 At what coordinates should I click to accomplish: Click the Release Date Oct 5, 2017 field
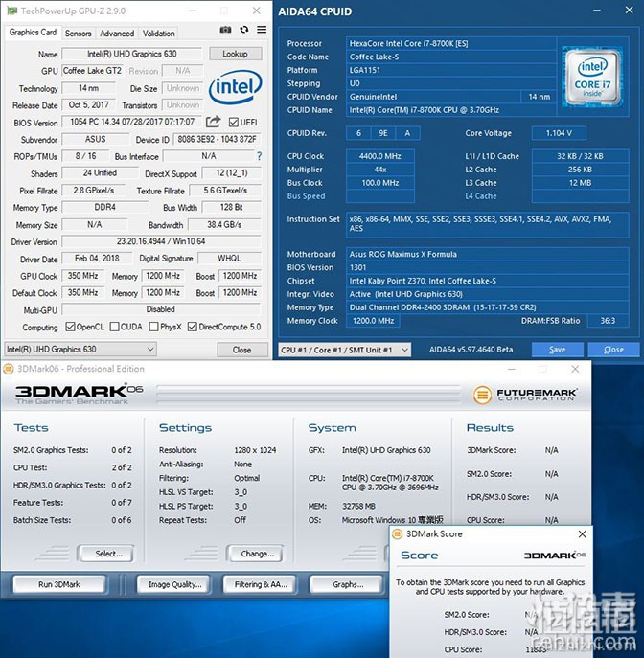click(88, 105)
